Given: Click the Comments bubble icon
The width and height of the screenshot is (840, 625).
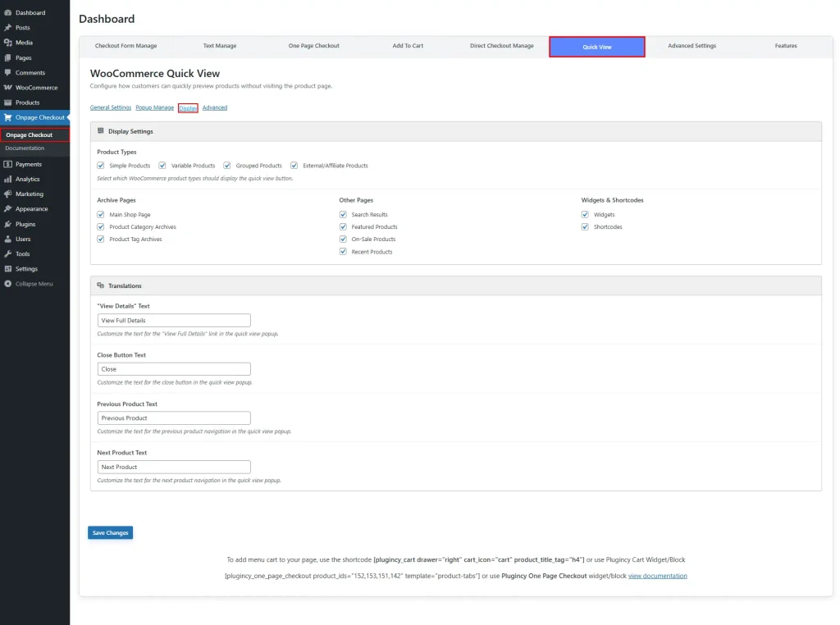Looking at the screenshot, I should click(x=8, y=72).
